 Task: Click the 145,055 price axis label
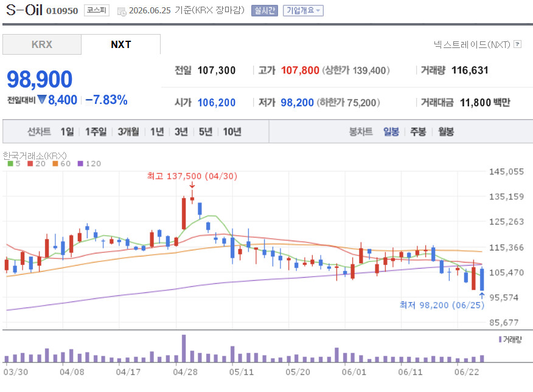(x=506, y=171)
